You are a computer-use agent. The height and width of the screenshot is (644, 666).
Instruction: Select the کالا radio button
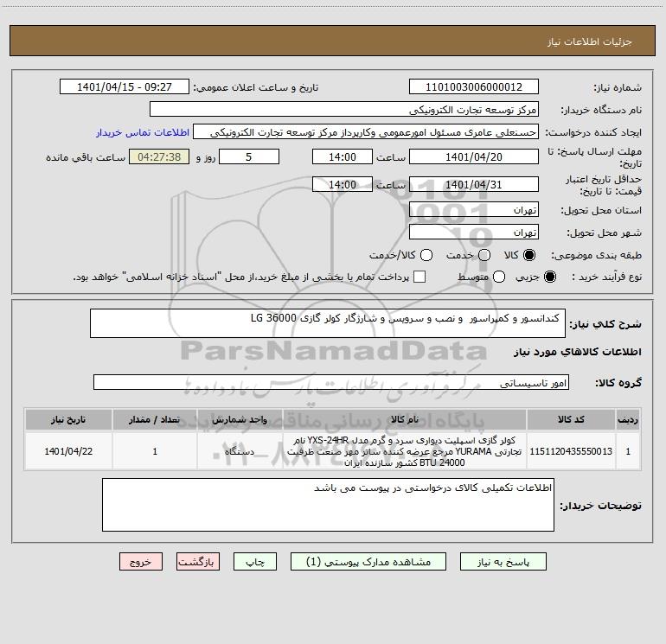tap(529, 255)
